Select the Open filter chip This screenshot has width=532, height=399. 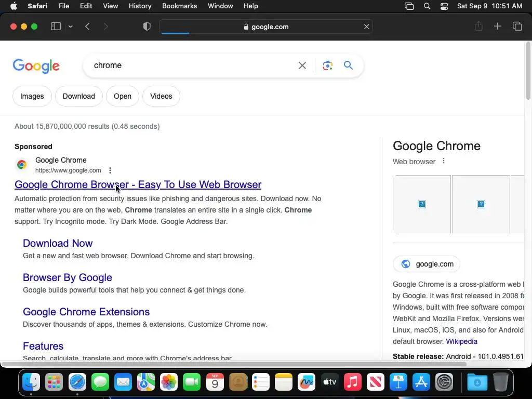tap(123, 96)
